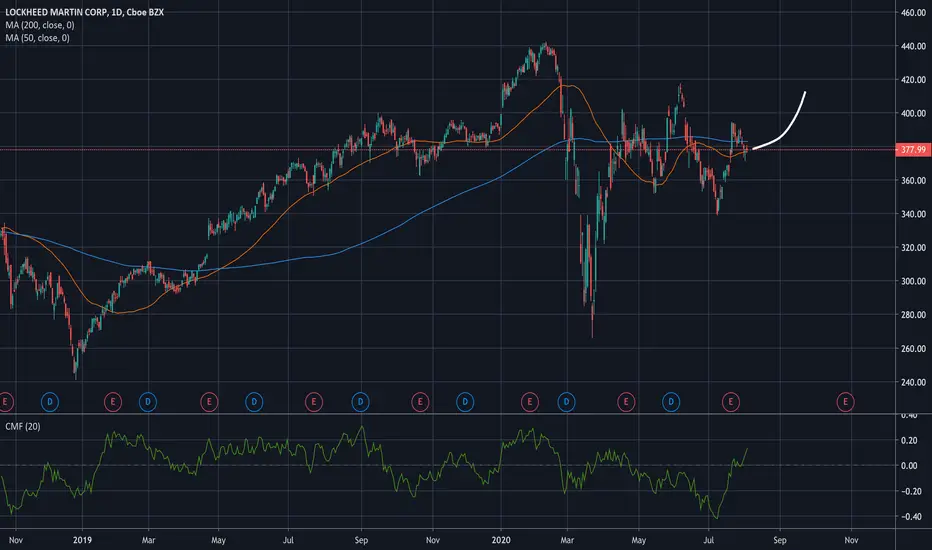This screenshot has height=550, width=932.
Task: Click the 440.00 price axis label
Action: pyautogui.click(x=914, y=46)
